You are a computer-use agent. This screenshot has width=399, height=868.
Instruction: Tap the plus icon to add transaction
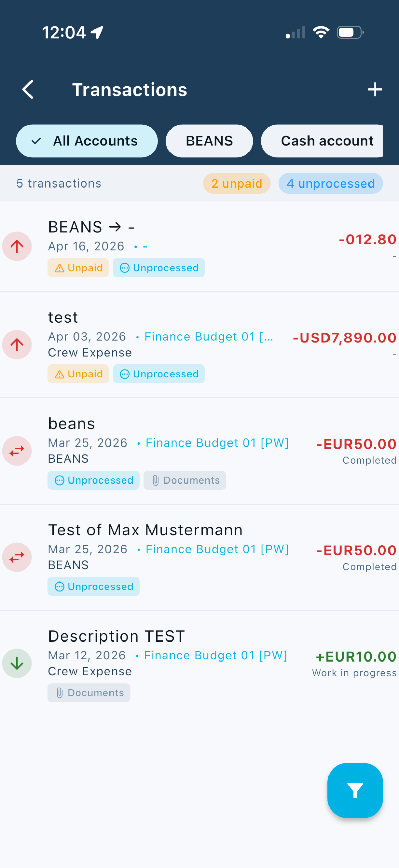(x=375, y=90)
